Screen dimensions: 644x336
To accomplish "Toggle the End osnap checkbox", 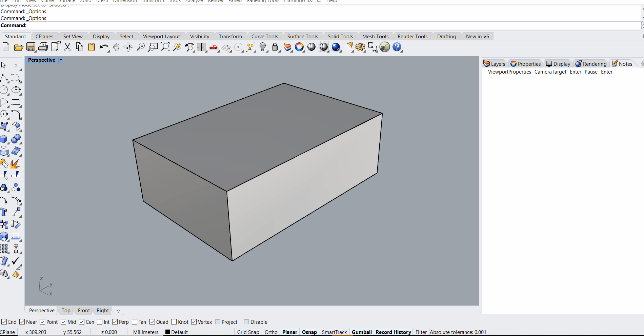I will [4, 322].
